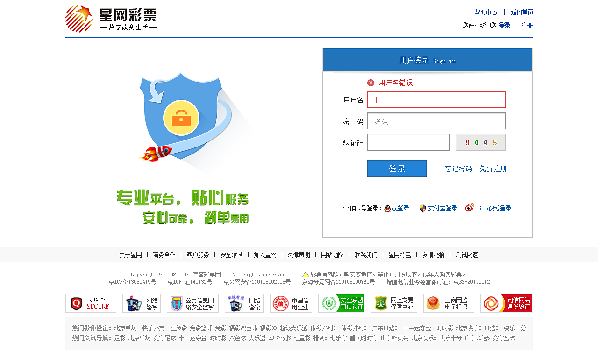598x364 pixels.
Task: Click the QUALYS SECURE security badge
Action: point(91,303)
